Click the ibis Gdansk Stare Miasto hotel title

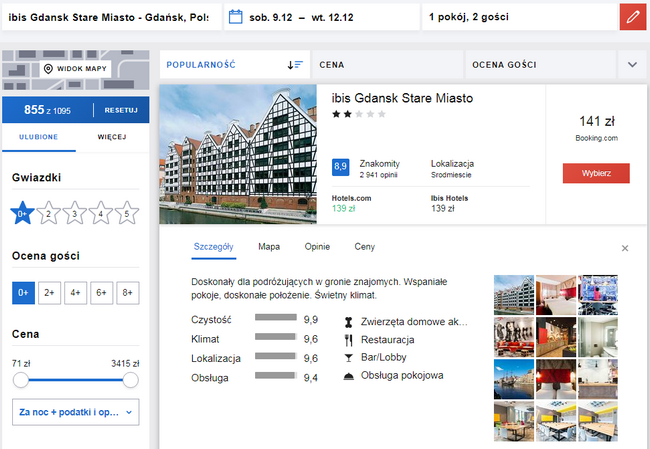(402, 98)
